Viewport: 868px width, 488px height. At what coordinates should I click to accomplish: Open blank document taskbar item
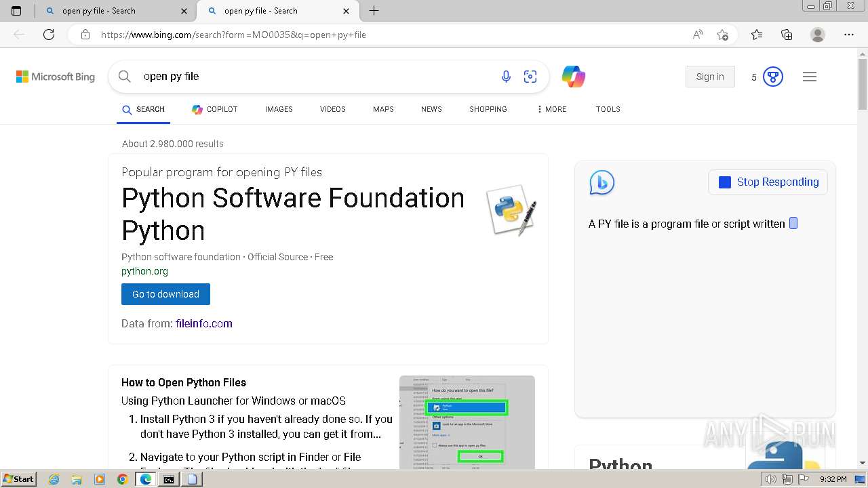(x=192, y=479)
